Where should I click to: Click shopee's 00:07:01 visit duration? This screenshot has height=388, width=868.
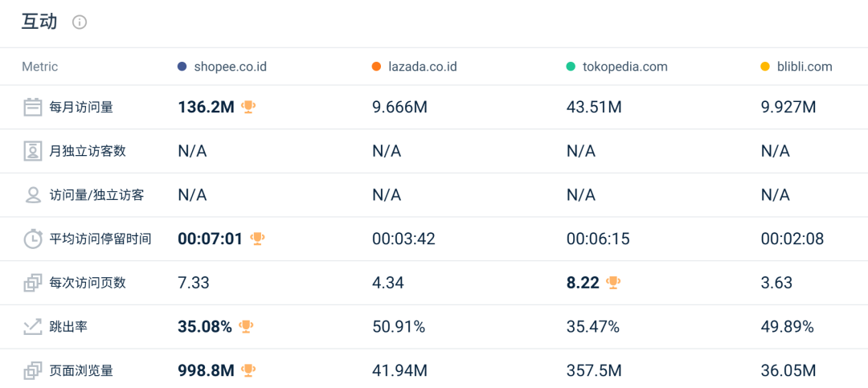211,239
